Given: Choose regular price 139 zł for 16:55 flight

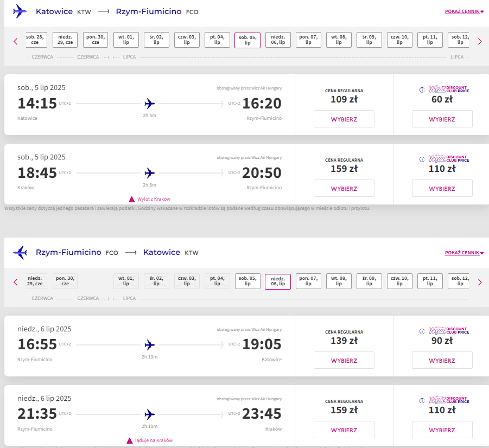Looking at the screenshot, I should [344, 360].
